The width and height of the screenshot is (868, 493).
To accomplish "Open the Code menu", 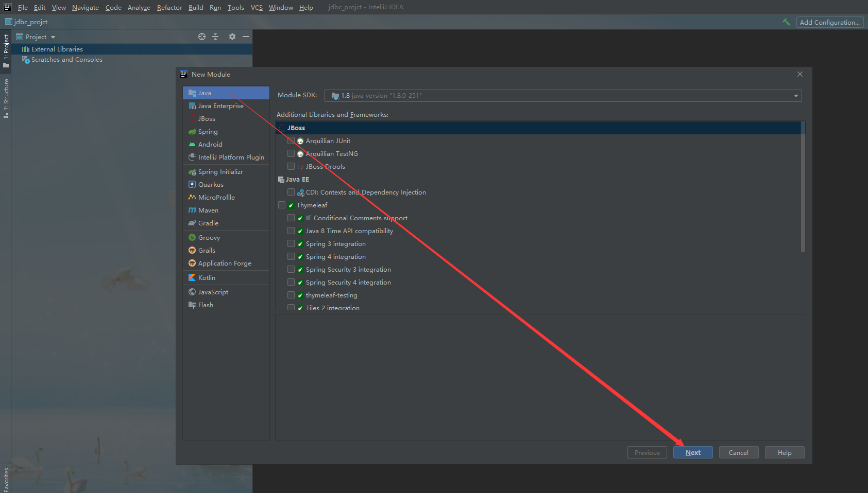I will [113, 7].
